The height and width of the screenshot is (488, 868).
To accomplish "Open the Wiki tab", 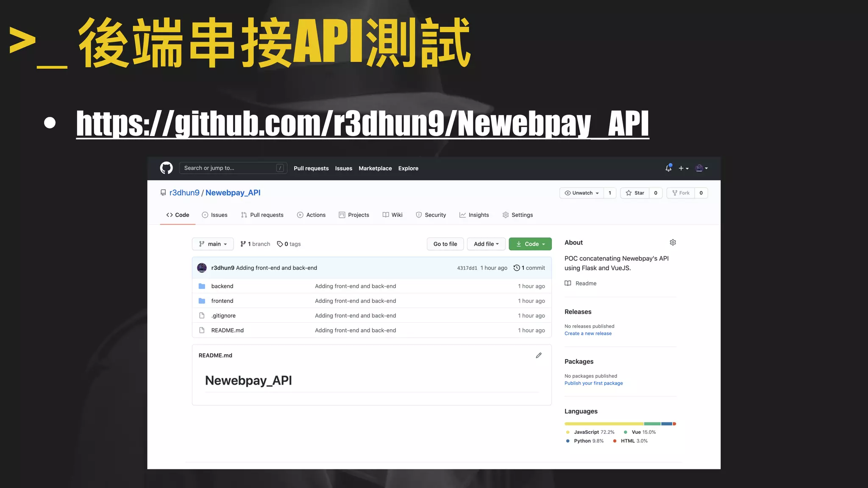I will (x=392, y=215).
